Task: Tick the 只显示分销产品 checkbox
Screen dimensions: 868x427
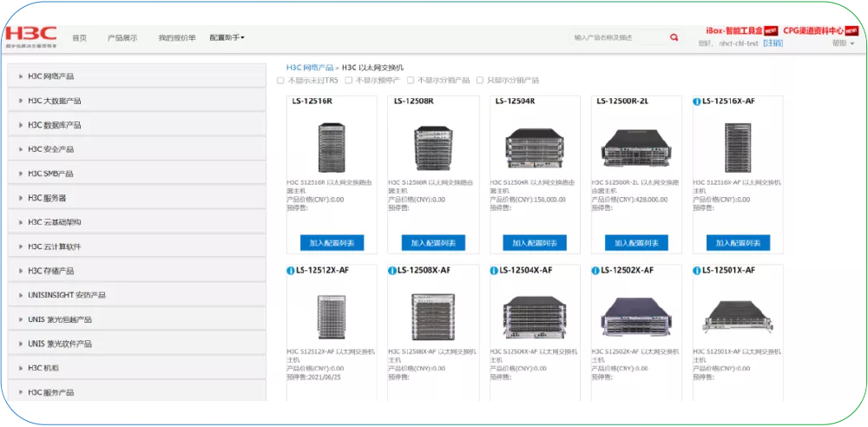Action: 480,81
